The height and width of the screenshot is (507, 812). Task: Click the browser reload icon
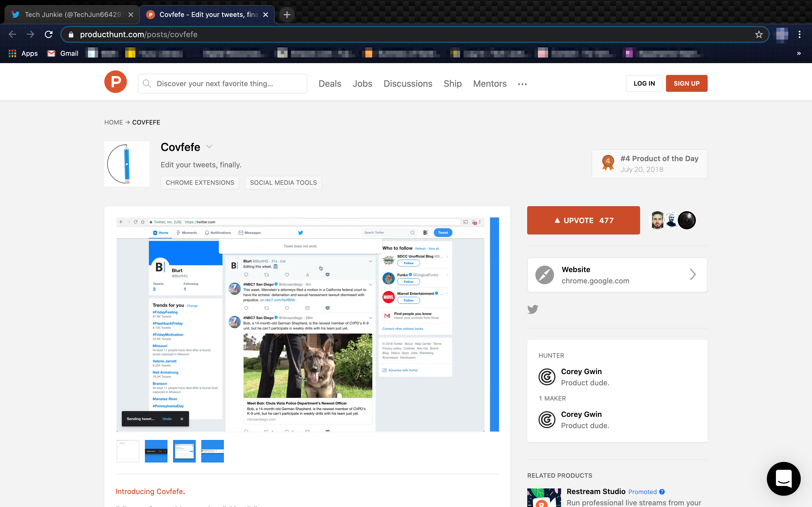(x=49, y=35)
